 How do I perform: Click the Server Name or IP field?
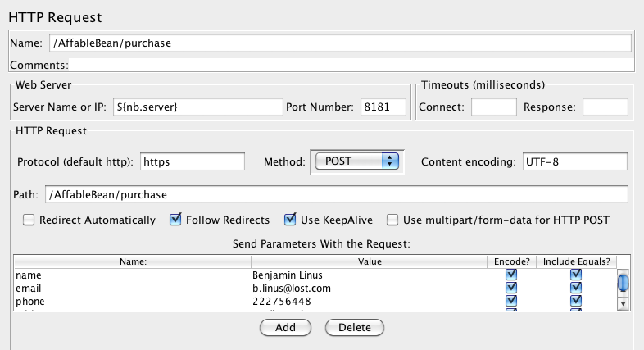pos(198,107)
